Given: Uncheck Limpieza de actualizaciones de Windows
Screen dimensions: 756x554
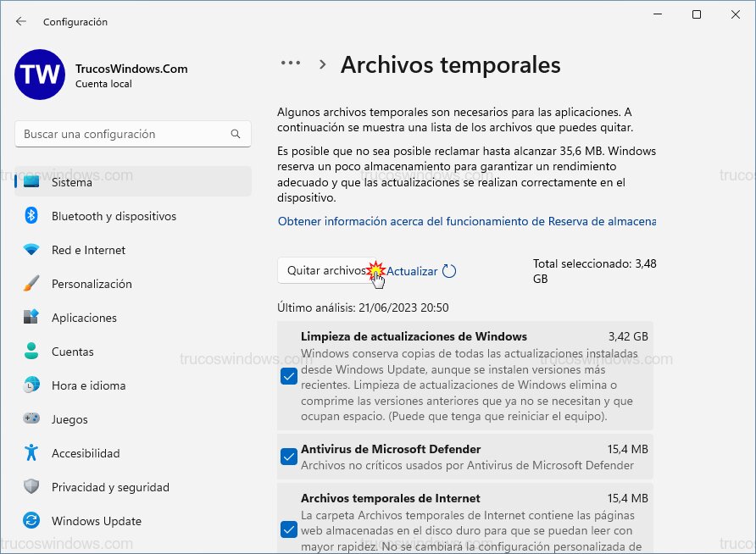Looking at the screenshot, I should (289, 376).
